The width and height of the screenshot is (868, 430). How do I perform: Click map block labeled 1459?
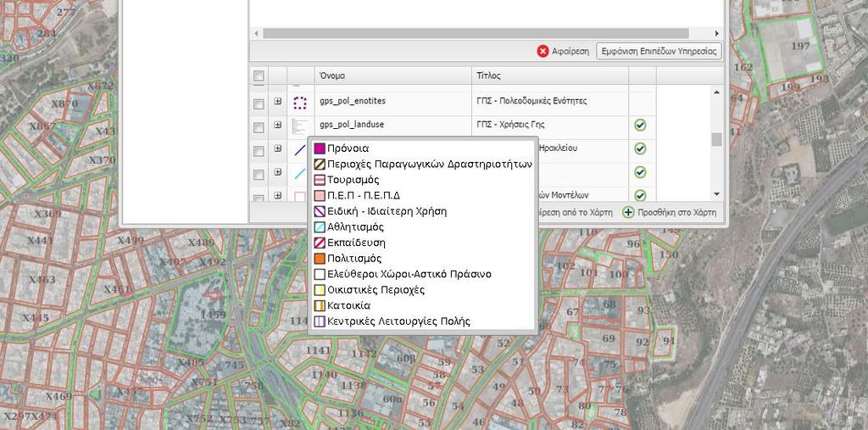point(213,315)
